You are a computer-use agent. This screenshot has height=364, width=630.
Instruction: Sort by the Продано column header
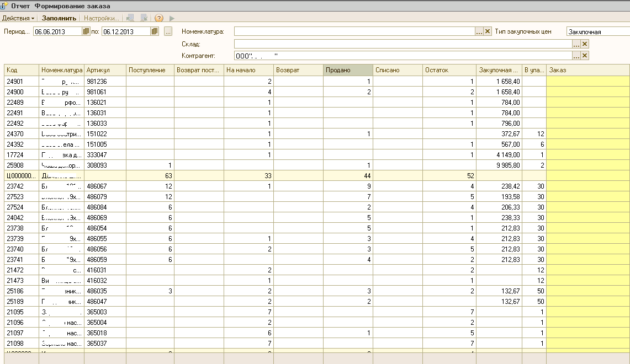348,70
